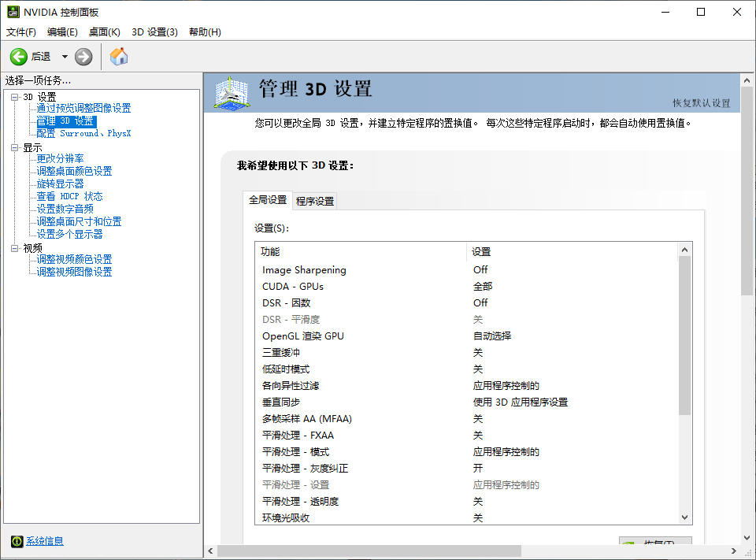This screenshot has height=560, width=756.
Task: Collapse the 3D 设置 tree node
Action: coord(14,97)
